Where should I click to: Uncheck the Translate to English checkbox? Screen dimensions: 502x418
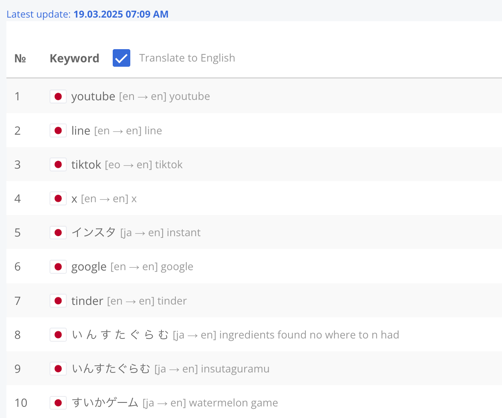click(x=121, y=58)
